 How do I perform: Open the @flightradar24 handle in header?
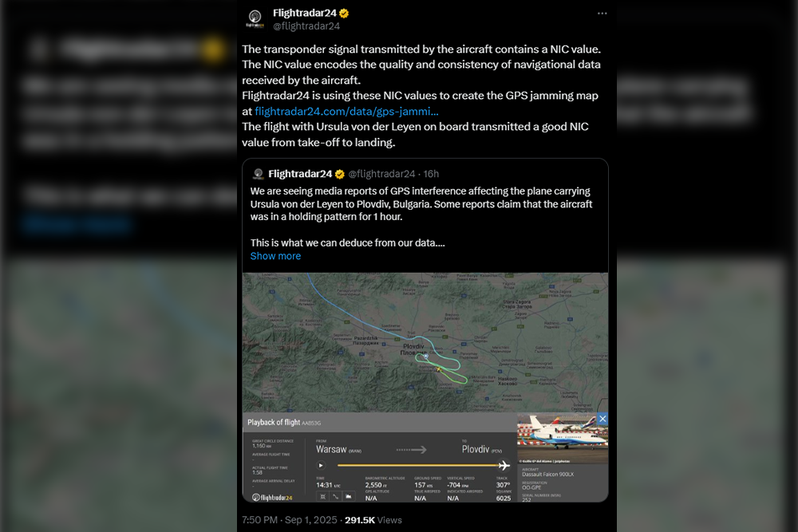coord(306,26)
